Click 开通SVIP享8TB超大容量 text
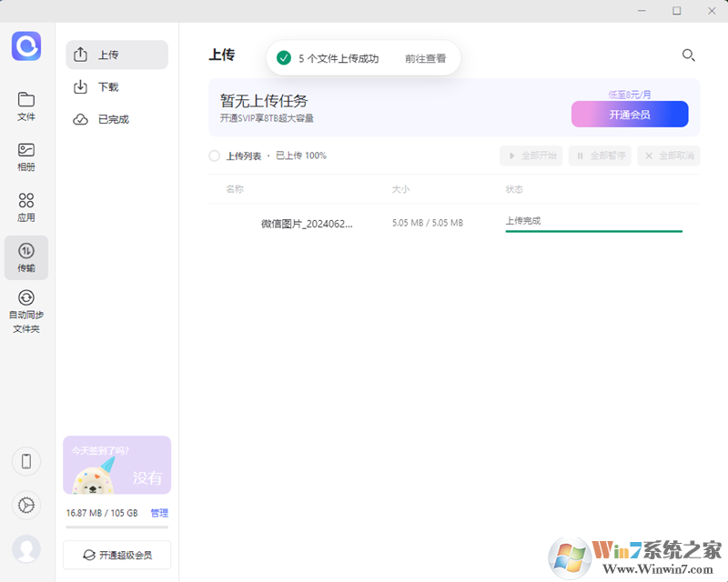This screenshot has height=582, width=728. click(x=267, y=118)
